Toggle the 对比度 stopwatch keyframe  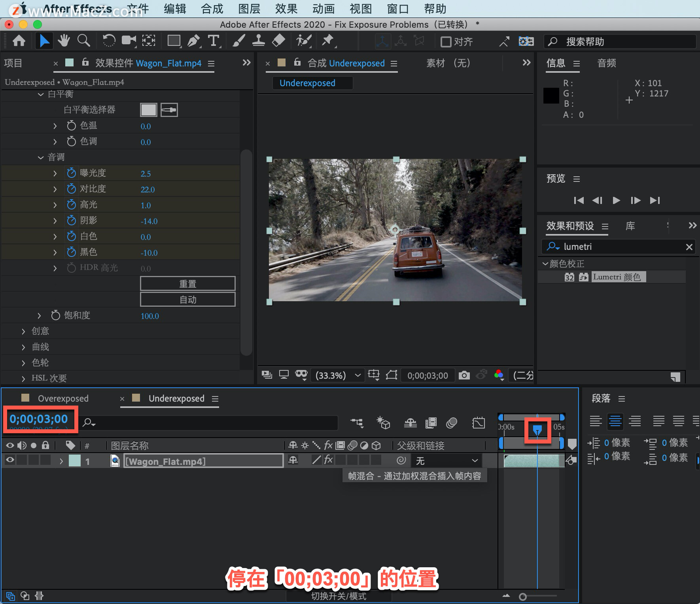[71, 189]
